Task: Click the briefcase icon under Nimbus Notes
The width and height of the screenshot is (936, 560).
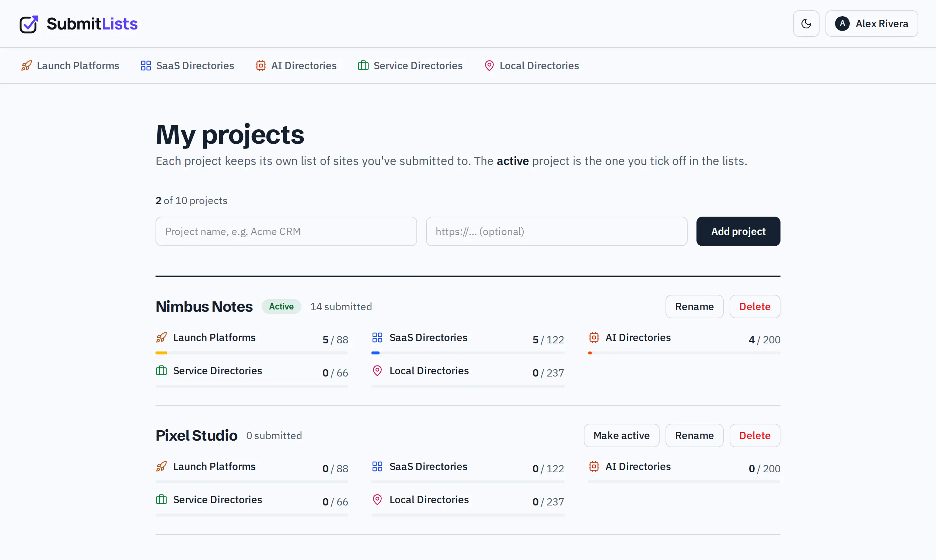Action: (x=161, y=371)
